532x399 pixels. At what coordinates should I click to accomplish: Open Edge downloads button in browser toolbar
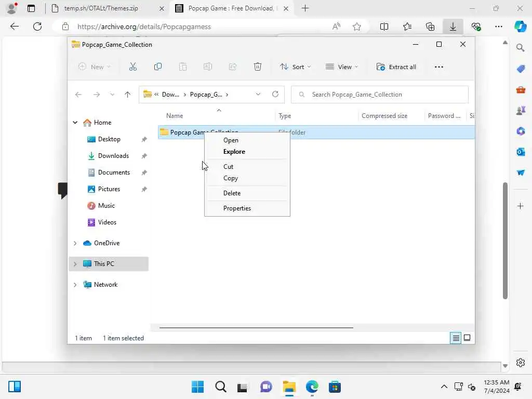pyautogui.click(x=453, y=26)
